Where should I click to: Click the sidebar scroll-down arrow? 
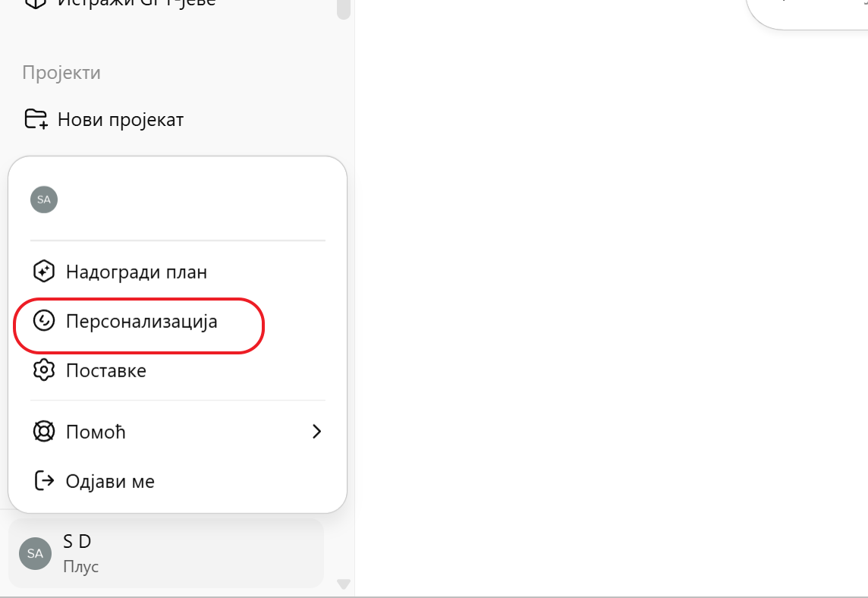point(344,584)
